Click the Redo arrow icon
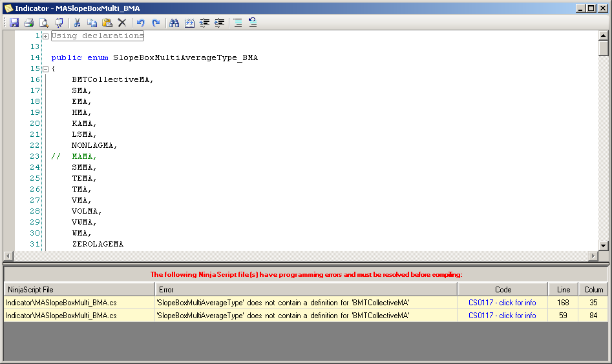612x364 pixels. (x=156, y=23)
